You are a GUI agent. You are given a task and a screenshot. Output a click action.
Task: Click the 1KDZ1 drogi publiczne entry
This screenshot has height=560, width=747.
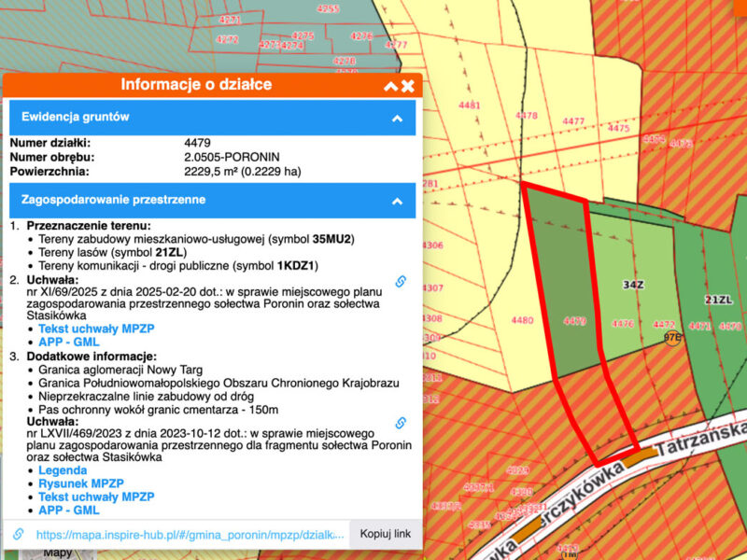[178, 266]
